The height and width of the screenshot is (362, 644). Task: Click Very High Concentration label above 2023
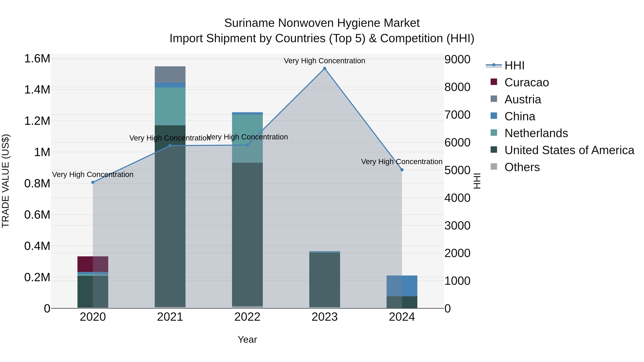click(x=325, y=61)
